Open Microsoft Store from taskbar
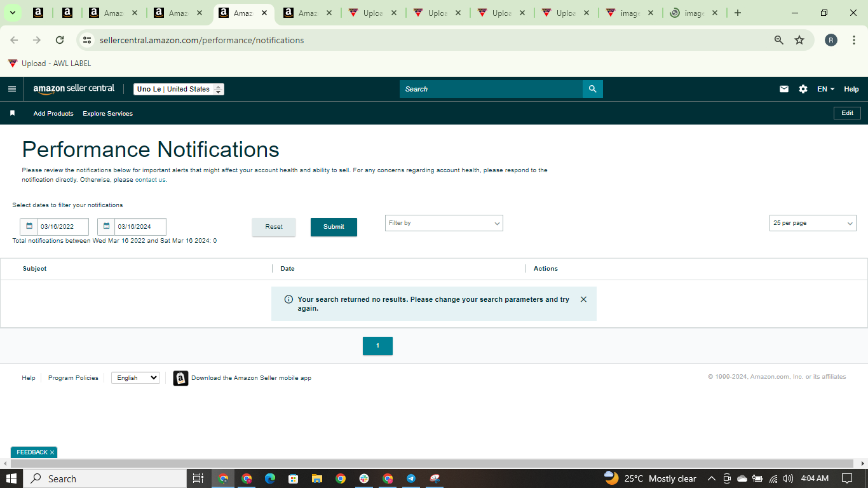Image resolution: width=868 pixels, height=488 pixels. [293, 478]
